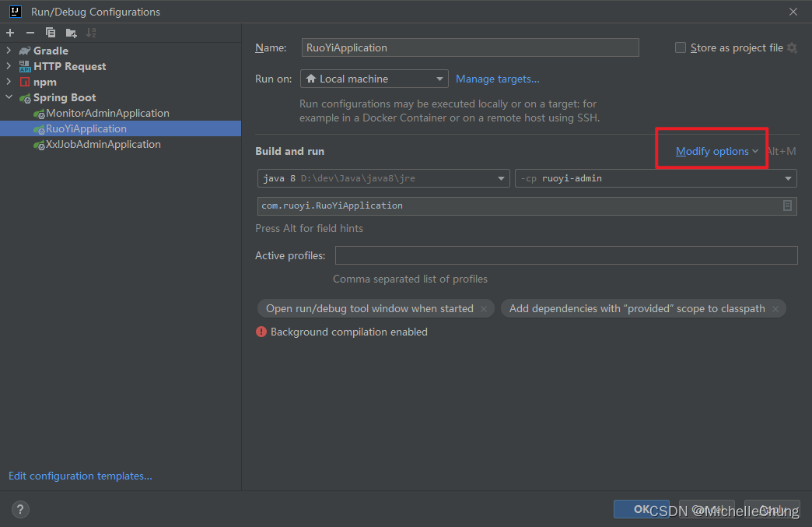Expand the npm tree node

click(9, 82)
